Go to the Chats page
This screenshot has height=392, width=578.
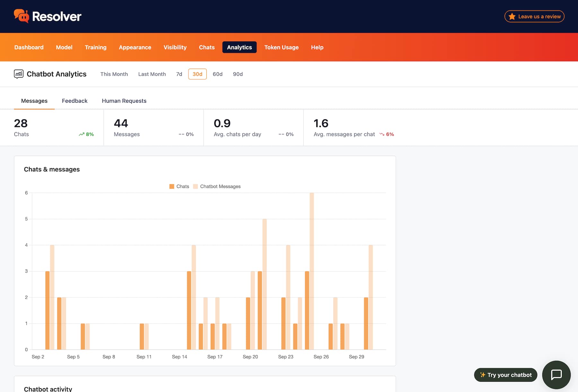click(x=207, y=47)
